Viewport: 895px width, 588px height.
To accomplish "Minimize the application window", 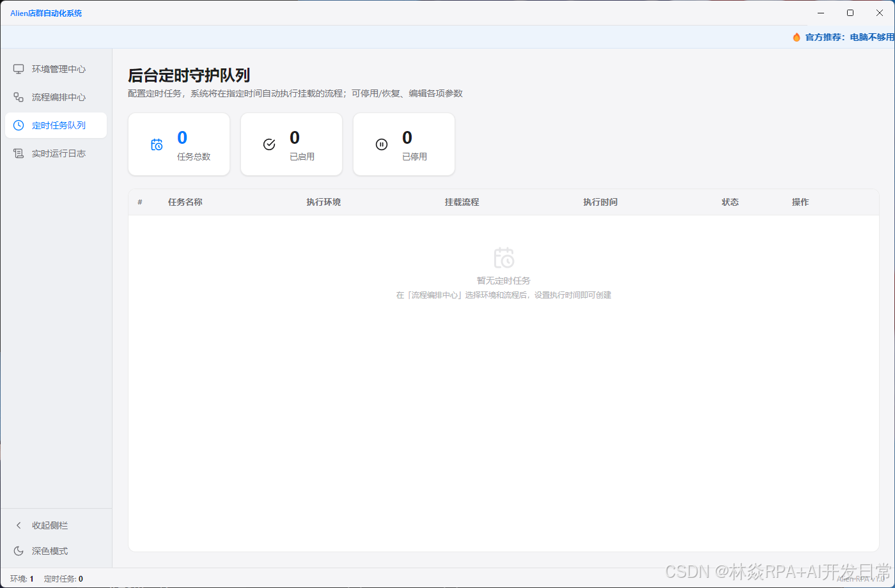I will (821, 13).
